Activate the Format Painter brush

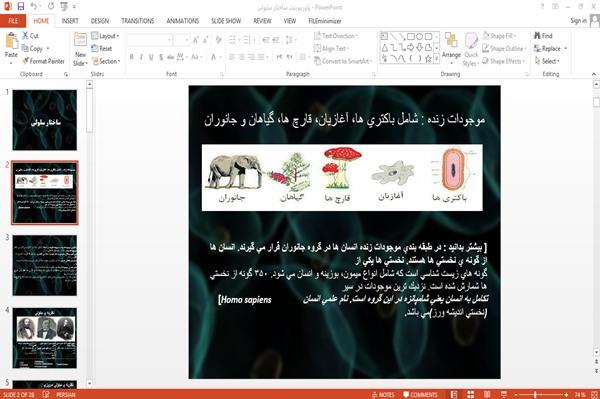[x=43, y=61]
